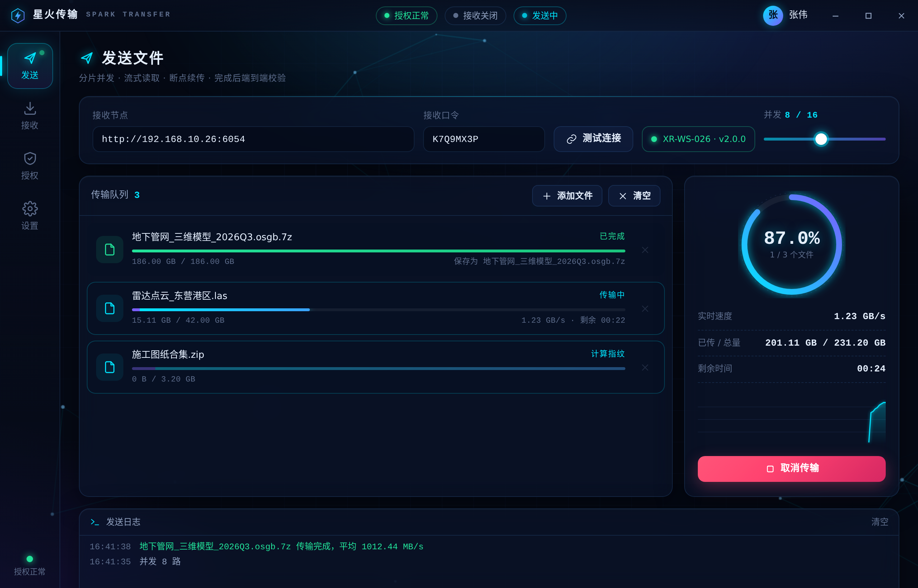This screenshot has height=588, width=918.
Task: Click file icon of 雷达点云_东营港区.las
Action: click(110, 308)
